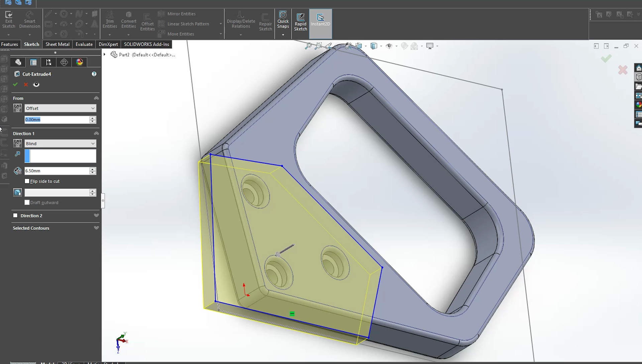Click Exit Sketch in the ribbon

[9, 20]
